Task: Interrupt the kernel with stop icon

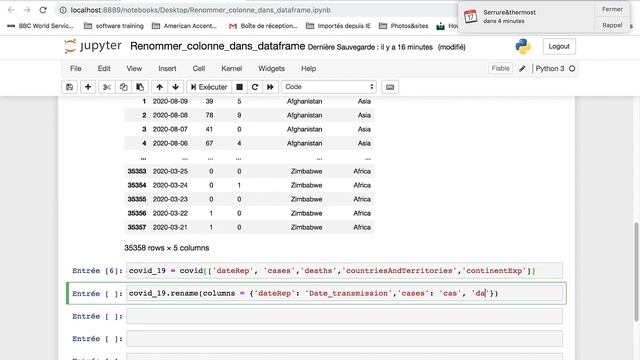Action: click(240, 87)
